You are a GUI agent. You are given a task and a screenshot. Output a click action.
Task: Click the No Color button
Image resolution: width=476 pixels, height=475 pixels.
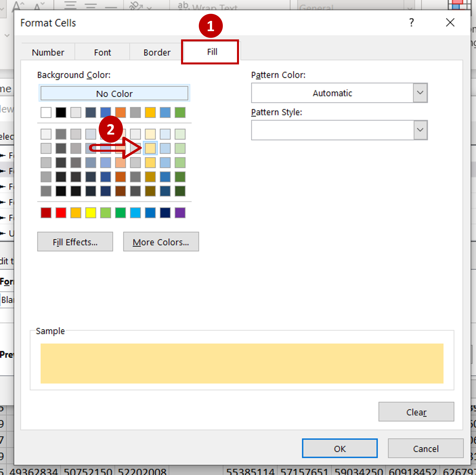coord(114,93)
